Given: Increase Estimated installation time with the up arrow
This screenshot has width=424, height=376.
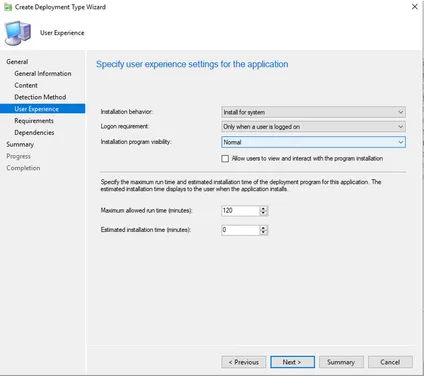Looking at the screenshot, I should click(263, 228).
